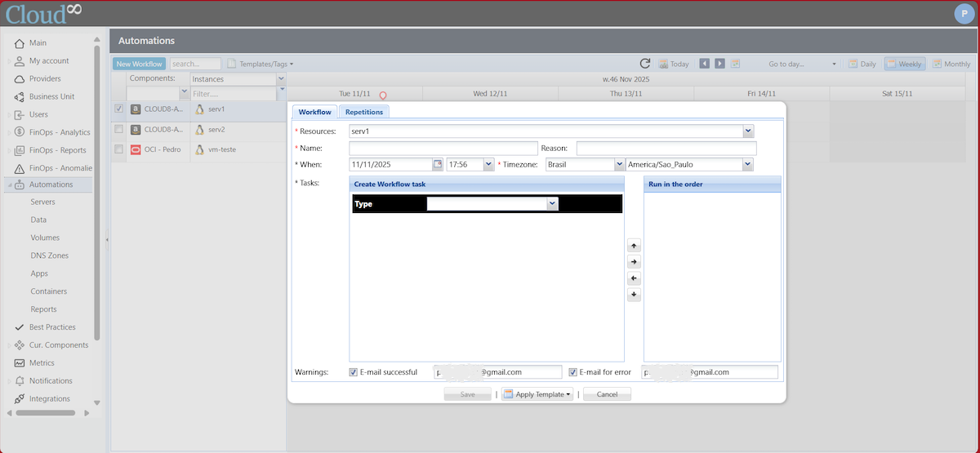The height and width of the screenshot is (453, 980).
Task: Open the date picker calendar icon beside 11/11/2025
Action: coord(437,164)
